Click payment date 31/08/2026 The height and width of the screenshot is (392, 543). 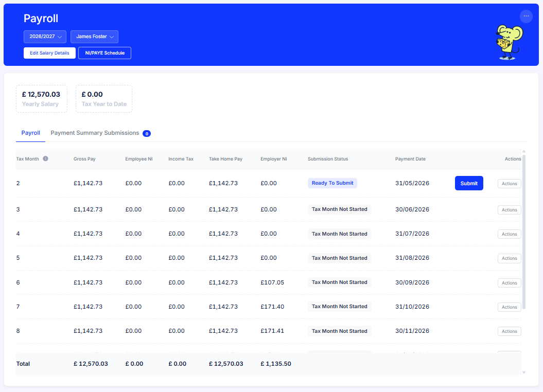click(412, 258)
